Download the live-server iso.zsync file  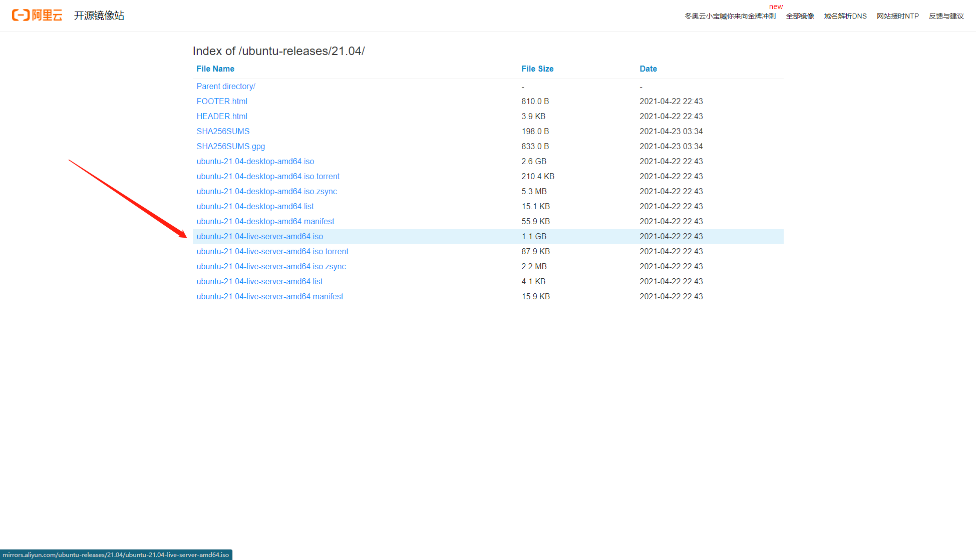(x=271, y=266)
